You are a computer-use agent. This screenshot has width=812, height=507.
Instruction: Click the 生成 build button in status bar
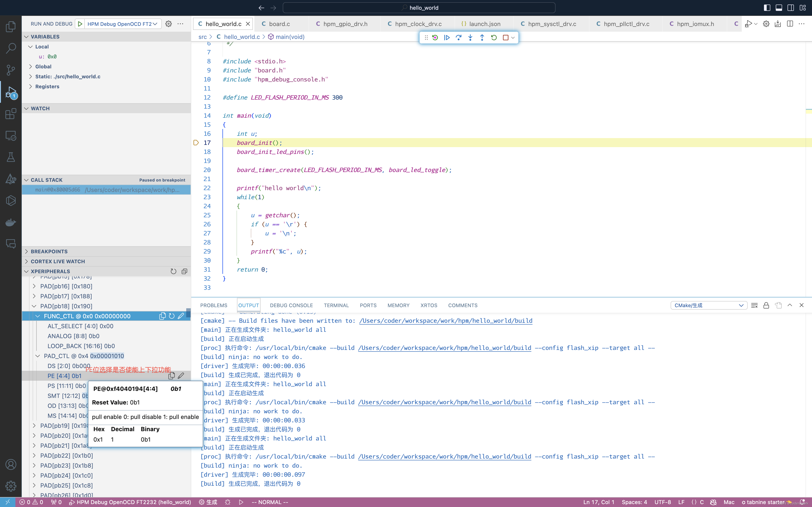208,502
